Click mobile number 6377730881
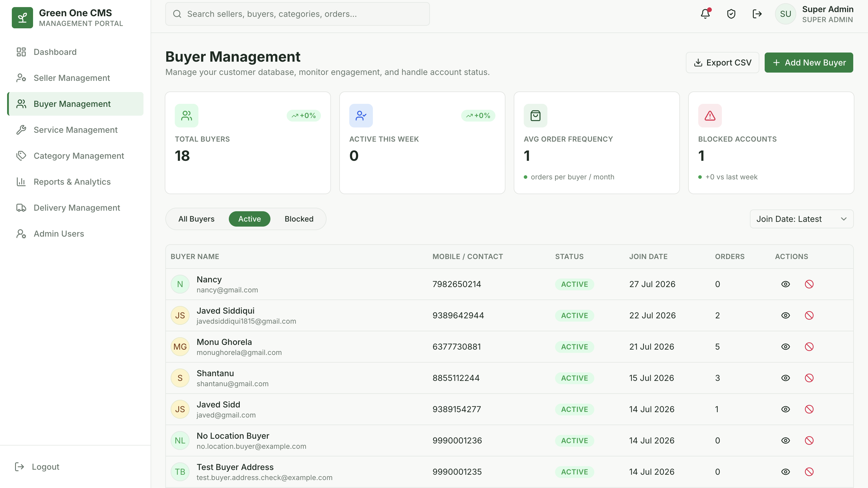Image resolution: width=868 pixels, height=488 pixels. [456, 347]
